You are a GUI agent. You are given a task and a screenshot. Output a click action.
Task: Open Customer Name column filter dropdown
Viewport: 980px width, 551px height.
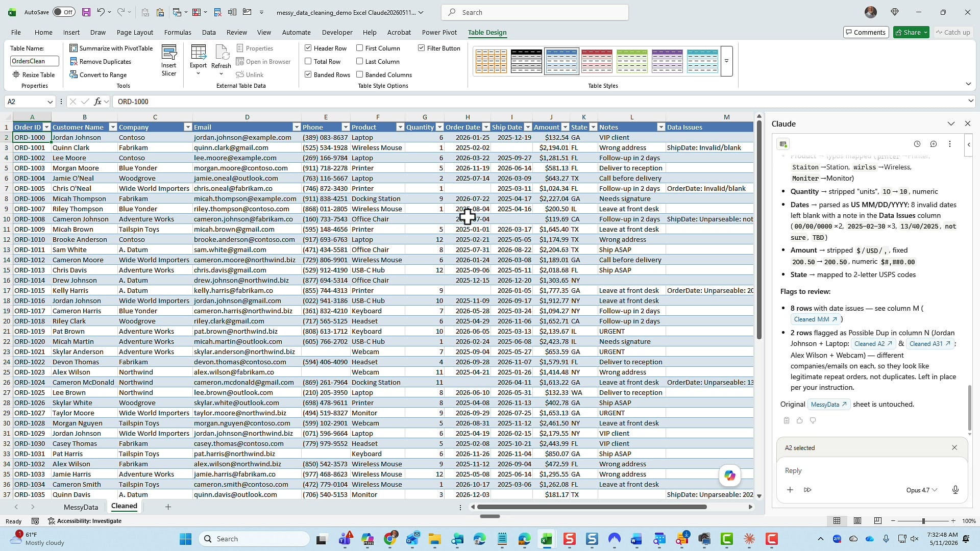point(113,127)
